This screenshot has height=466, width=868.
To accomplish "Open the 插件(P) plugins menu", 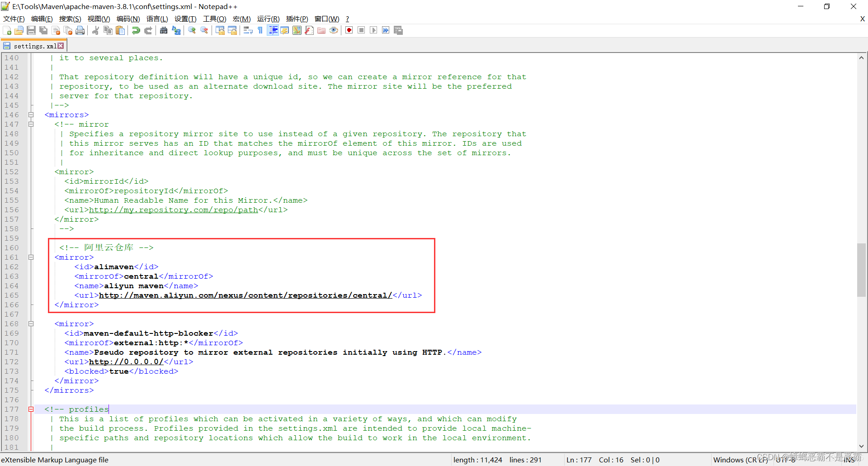I will coord(297,19).
